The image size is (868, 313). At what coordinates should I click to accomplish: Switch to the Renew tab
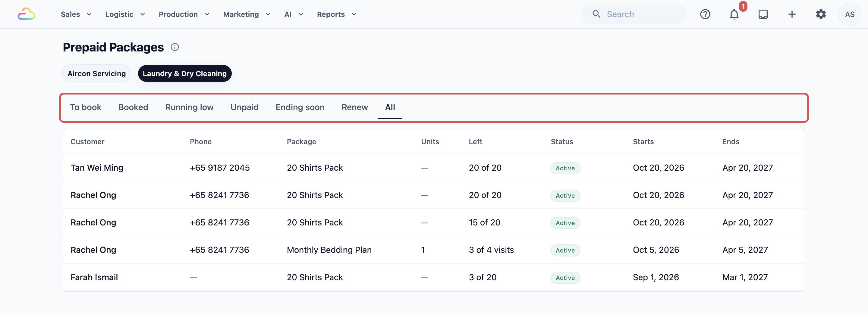point(354,107)
